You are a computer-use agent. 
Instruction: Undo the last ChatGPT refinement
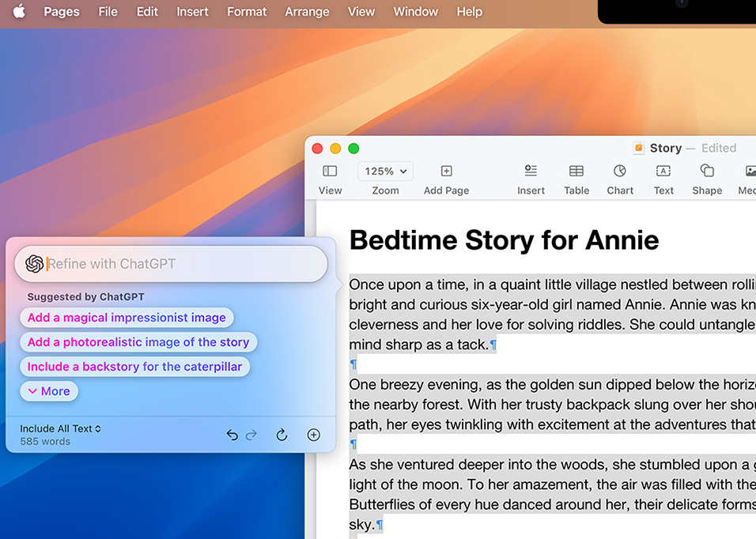[x=232, y=434]
